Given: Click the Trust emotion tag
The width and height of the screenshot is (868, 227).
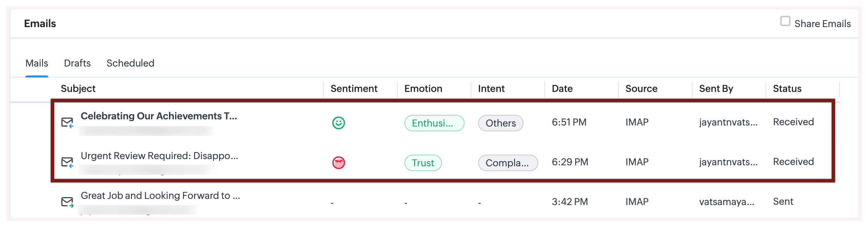Looking at the screenshot, I should [423, 163].
